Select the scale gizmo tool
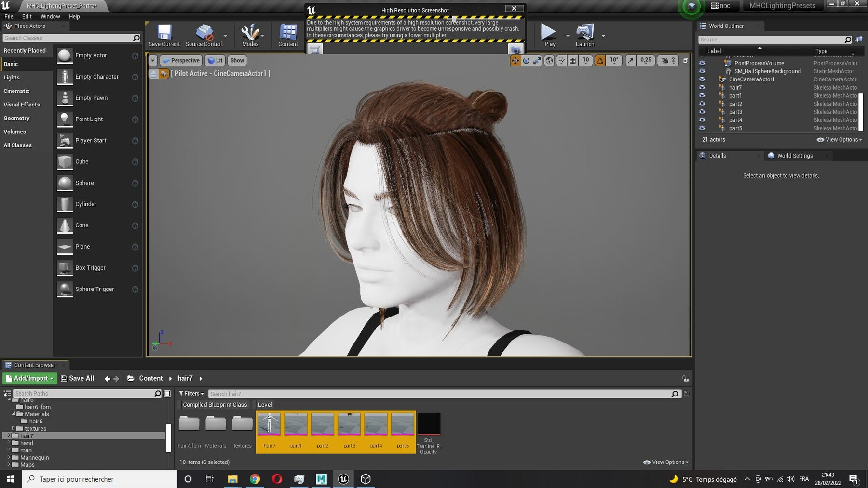 pos(537,60)
